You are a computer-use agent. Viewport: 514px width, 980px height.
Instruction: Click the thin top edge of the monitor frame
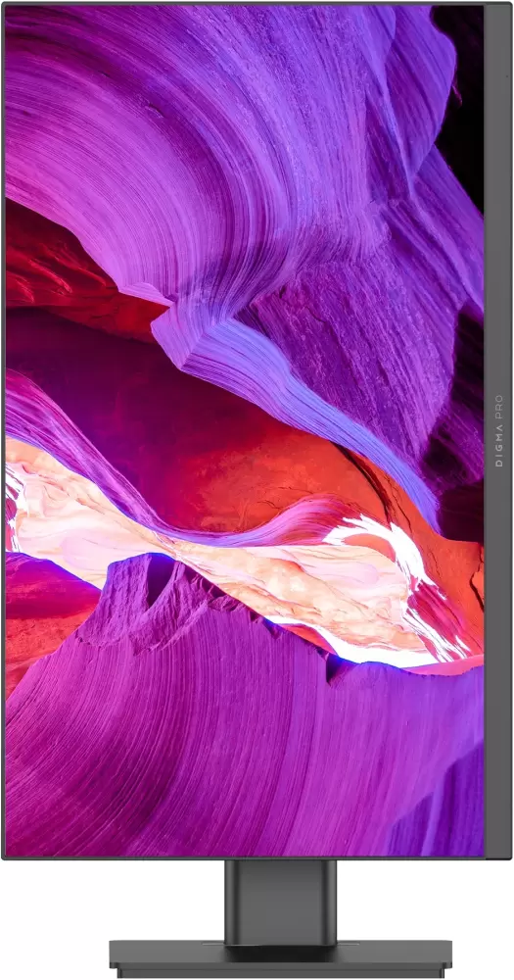257,4
